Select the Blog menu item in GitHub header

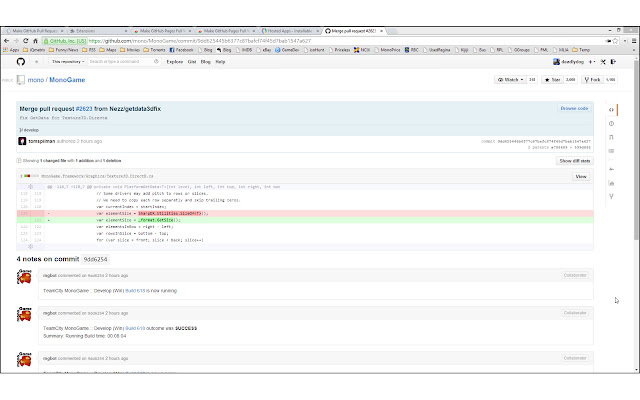pyautogui.click(x=205, y=62)
